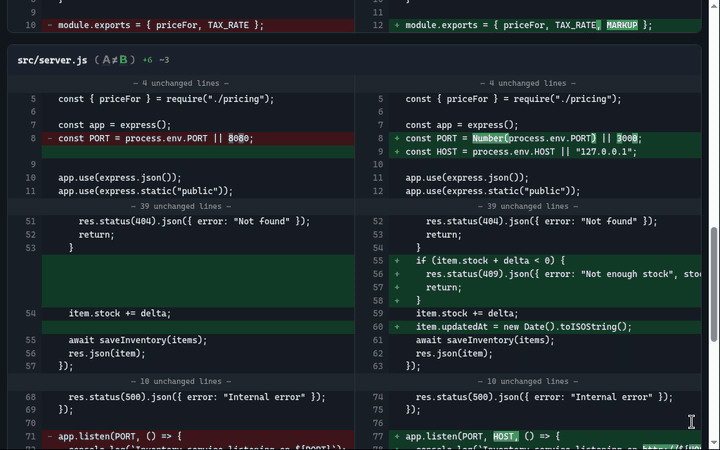Click the plus marker on line 9
720x450 pixels.
pyautogui.click(x=397, y=152)
